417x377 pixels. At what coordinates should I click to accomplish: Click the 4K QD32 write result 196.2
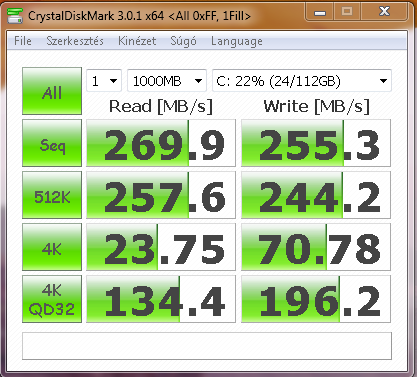click(x=316, y=299)
